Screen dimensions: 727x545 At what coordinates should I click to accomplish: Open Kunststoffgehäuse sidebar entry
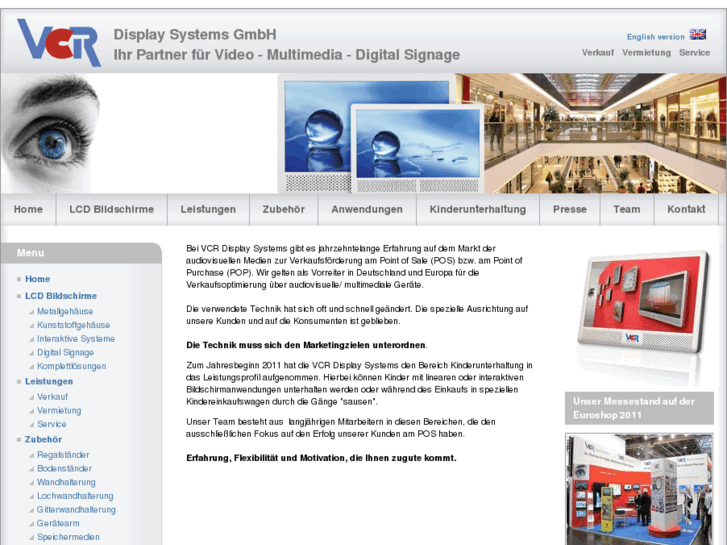point(73,325)
